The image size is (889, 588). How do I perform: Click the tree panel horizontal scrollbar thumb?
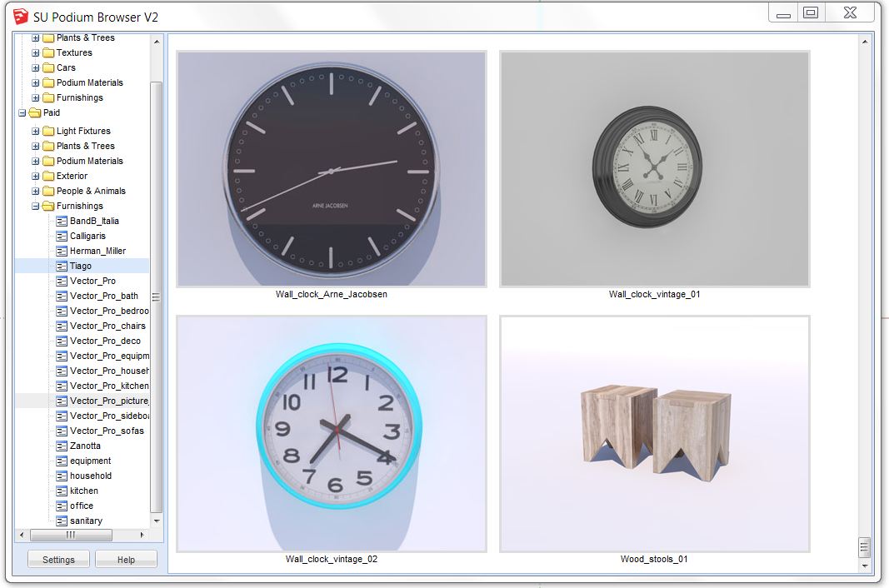point(71,535)
